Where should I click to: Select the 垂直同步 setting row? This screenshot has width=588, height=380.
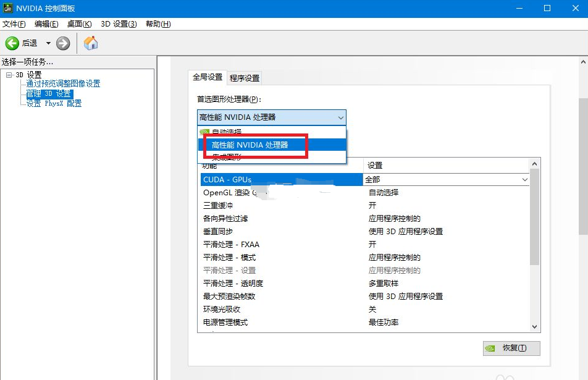(365, 232)
